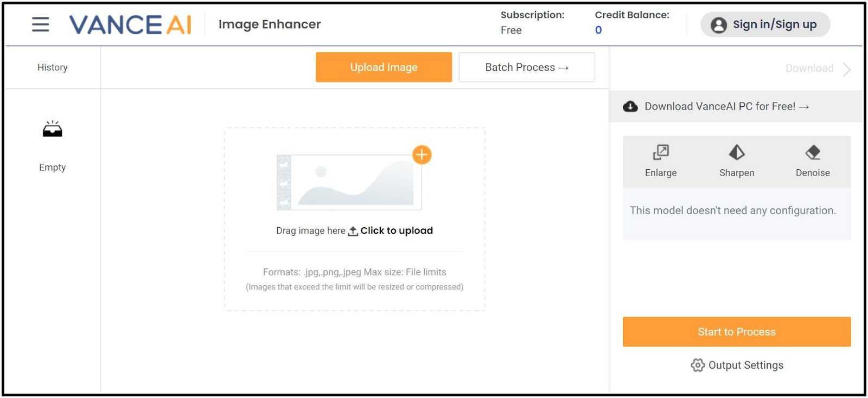Click the orange plus add-image icon
The image size is (868, 398).
pyautogui.click(x=422, y=155)
